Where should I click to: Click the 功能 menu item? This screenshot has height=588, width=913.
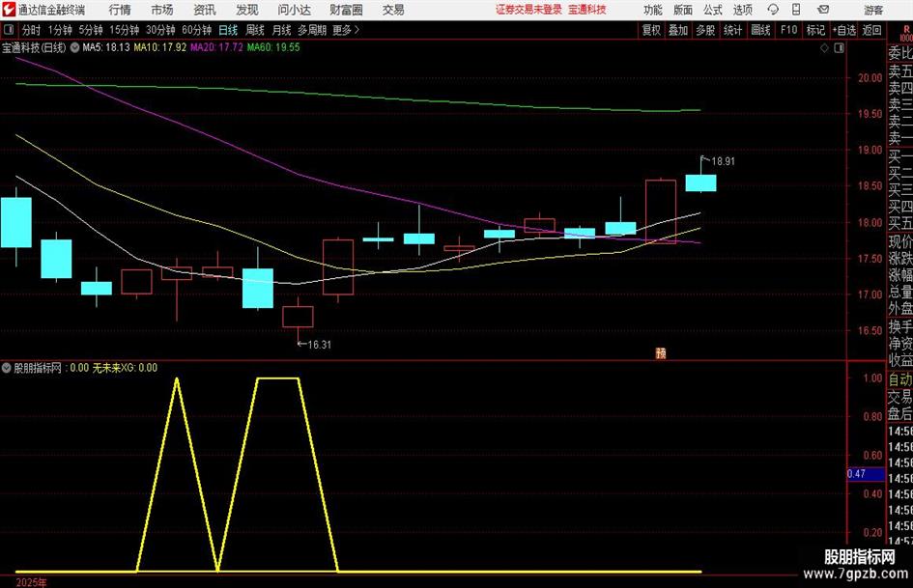[653, 10]
